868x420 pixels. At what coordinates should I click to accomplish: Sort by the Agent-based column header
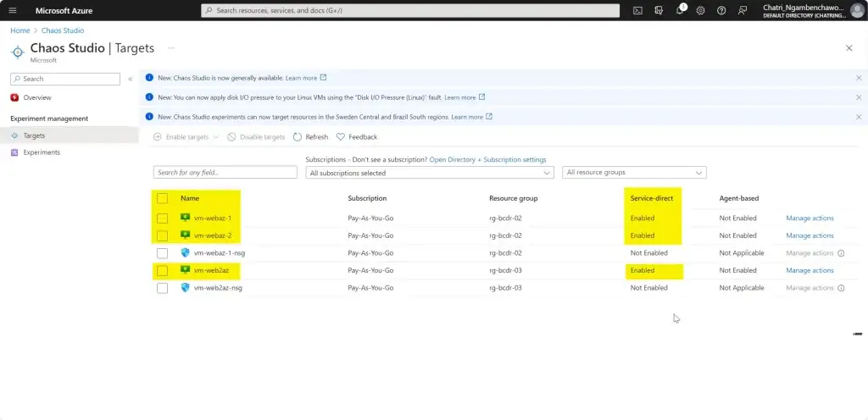click(738, 198)
